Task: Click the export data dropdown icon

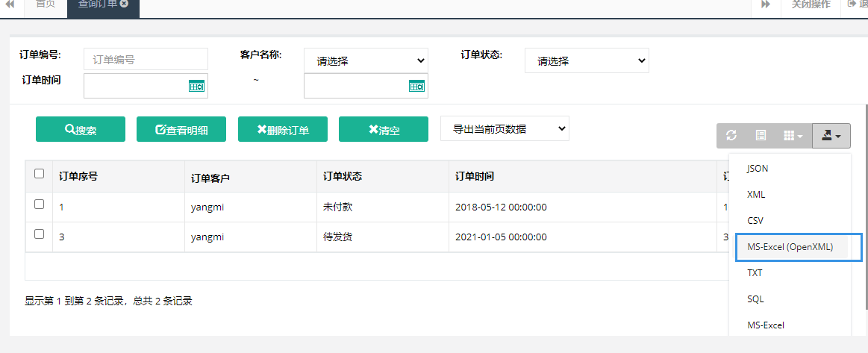Action: pyautogui.click(x=831, y=136)
